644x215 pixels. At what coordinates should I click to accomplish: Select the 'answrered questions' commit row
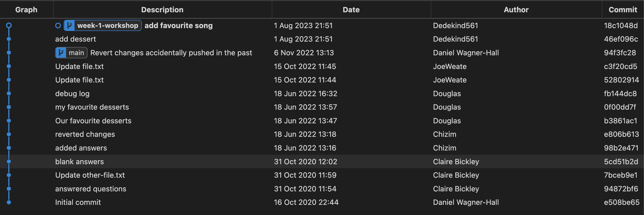click(91, 189)
